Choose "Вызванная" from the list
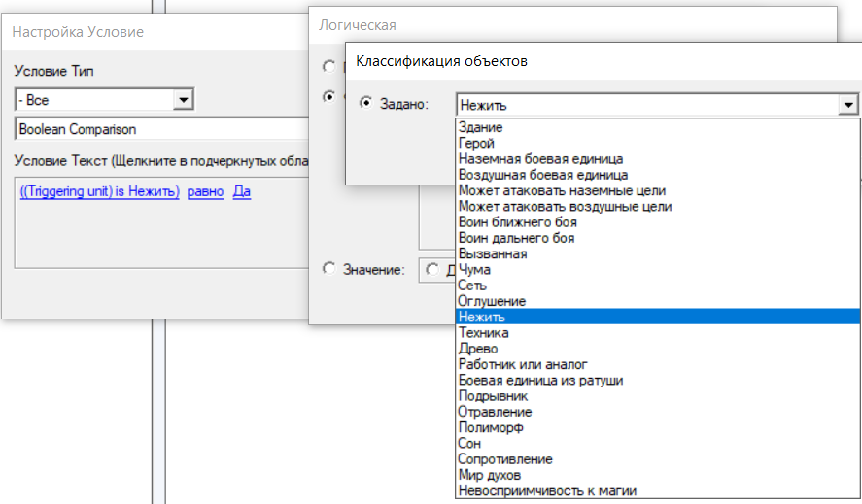Image resolution: width=862 pixels, height=504 pixels. pos(493,253)
